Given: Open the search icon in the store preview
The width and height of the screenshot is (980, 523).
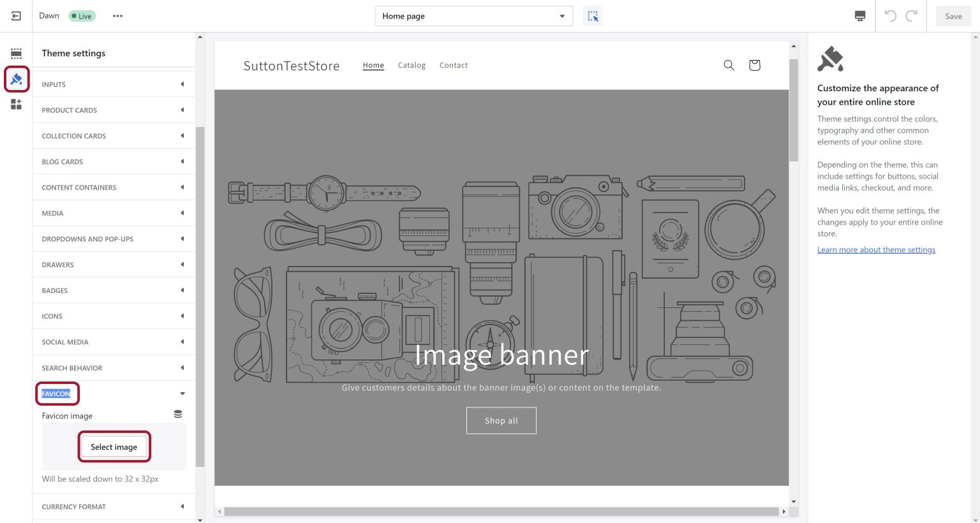Looking at the screenshot, I should pyautogui.click(x=729, y=65).
